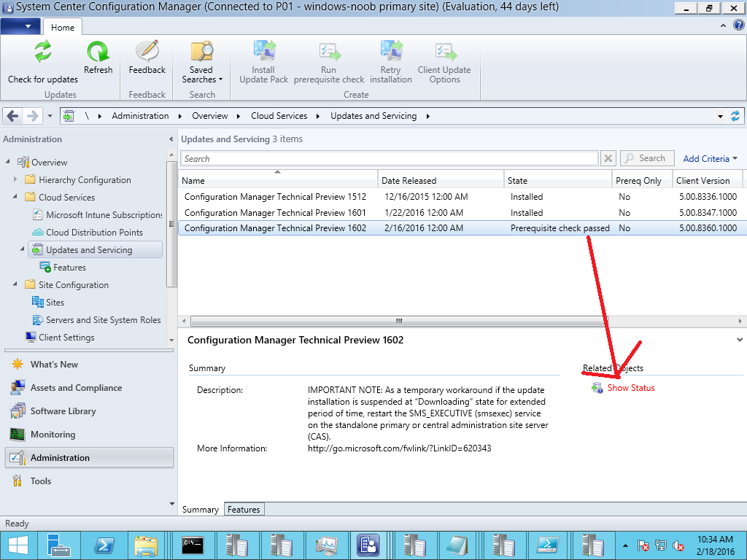The height and width of the screenshot is (560, 747).
Task: Select Servers and Site System Roles
Action: pos(97,320)
